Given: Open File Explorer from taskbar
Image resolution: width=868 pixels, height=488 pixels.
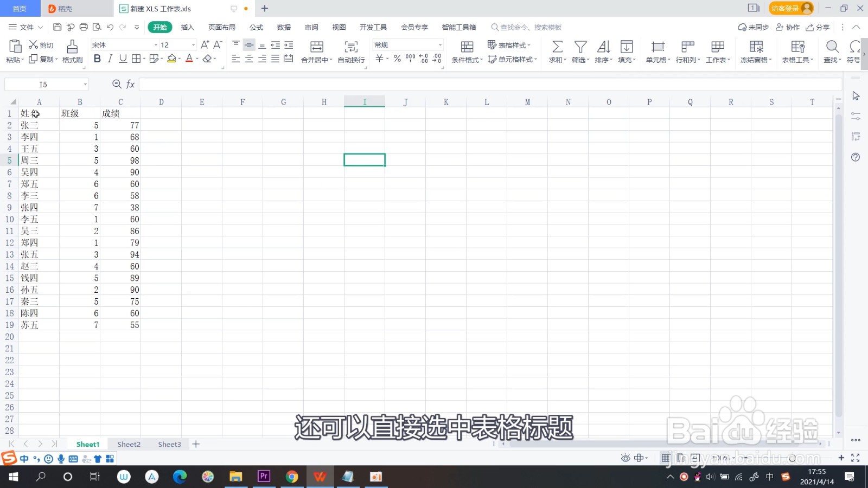Looking at the screenshot, I should point(235,477).
